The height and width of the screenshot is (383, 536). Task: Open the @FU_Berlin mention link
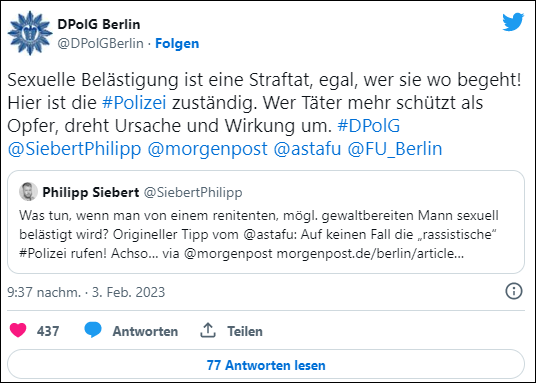395,149
